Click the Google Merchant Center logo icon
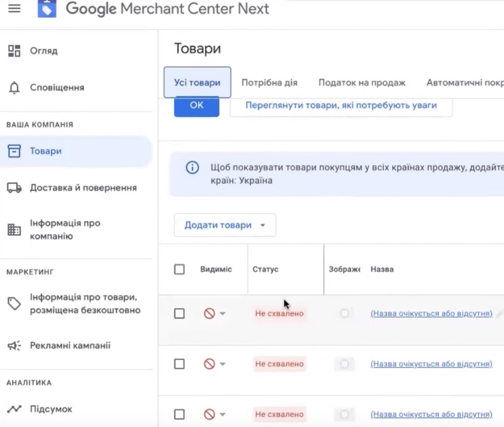This screenshot has height=427, width=504. 47,9
